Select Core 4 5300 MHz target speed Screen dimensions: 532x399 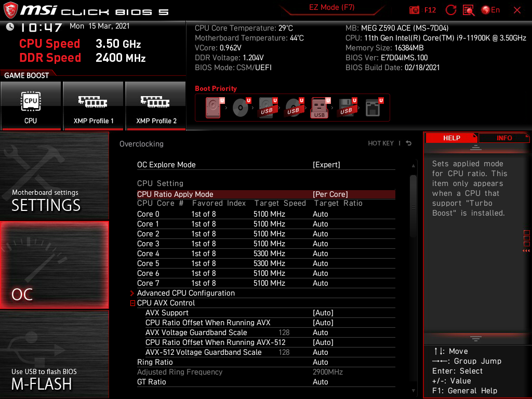[x=270, y=254]
